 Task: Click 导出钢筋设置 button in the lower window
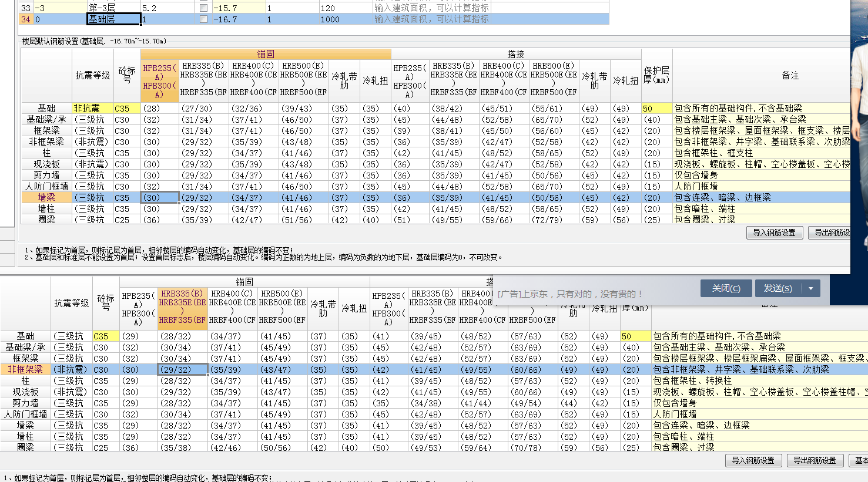(815, 460)
